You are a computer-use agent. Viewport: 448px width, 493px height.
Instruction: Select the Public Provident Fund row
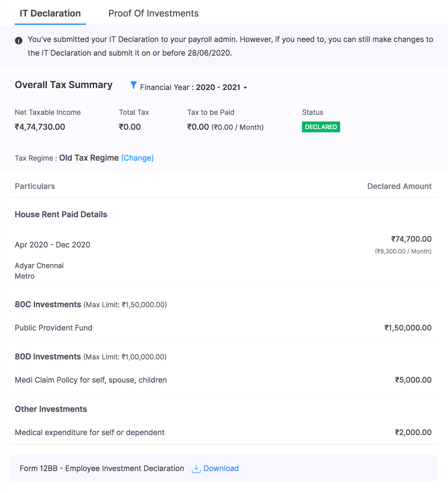coord(54,328)
